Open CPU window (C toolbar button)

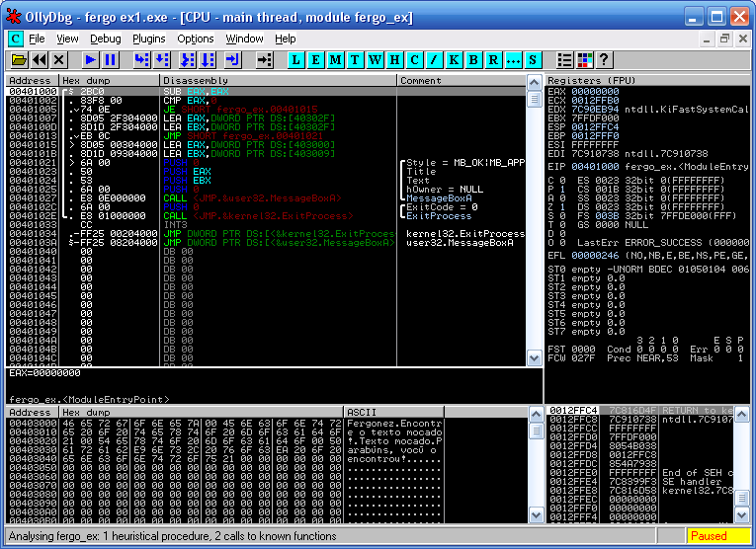(414, 60)
